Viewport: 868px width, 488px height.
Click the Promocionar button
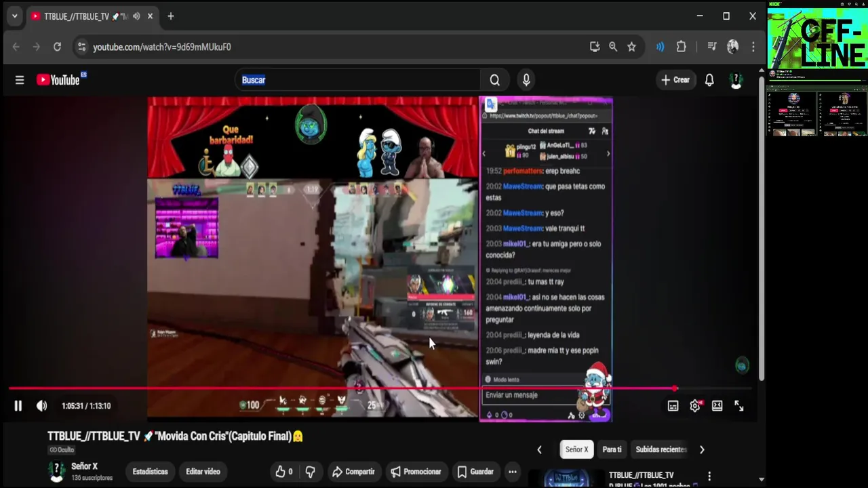(416, 472)
